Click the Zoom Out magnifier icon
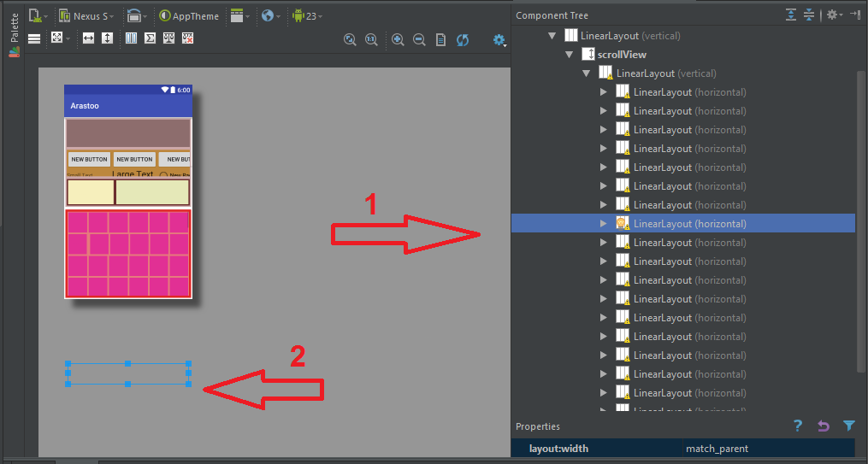The image size is (868, 464). coord(419,39)
